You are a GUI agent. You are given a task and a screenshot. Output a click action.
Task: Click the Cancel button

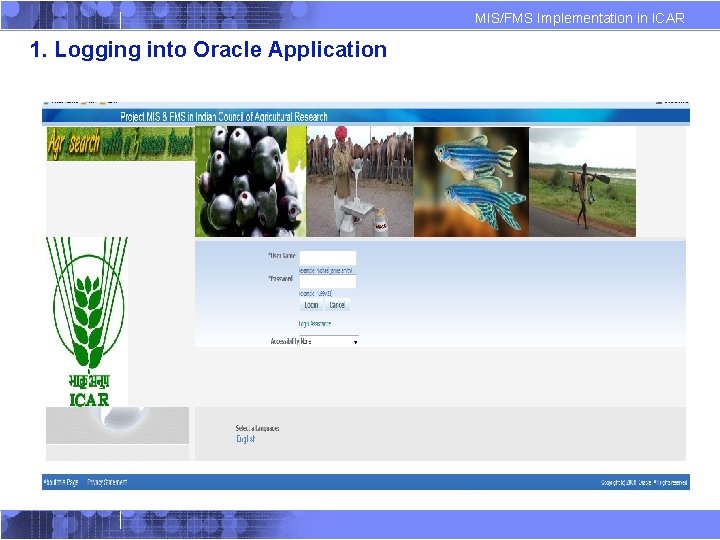point(337,305)
